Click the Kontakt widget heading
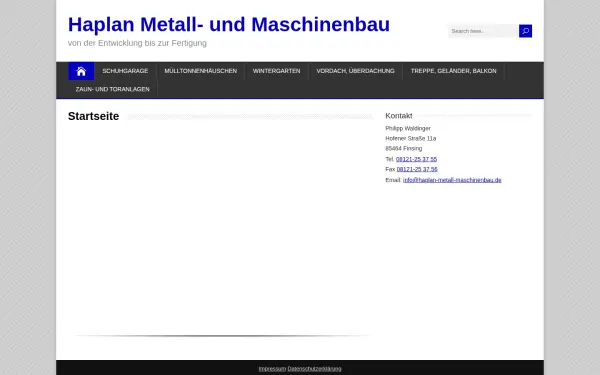This screenshot has width=600, height=375. click(399, 116)
